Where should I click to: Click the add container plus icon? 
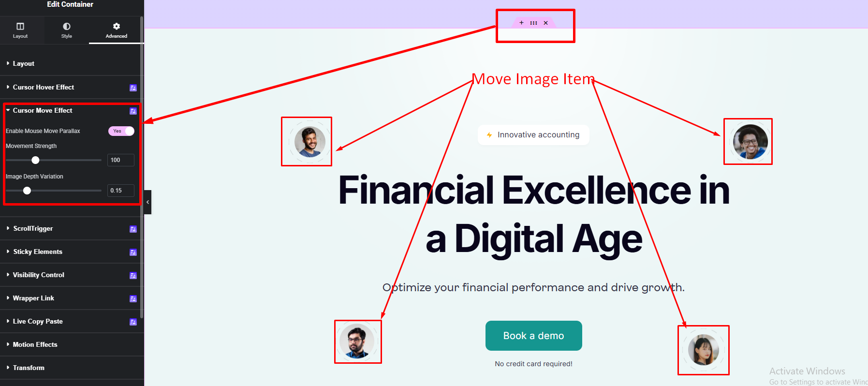[521, 23]
